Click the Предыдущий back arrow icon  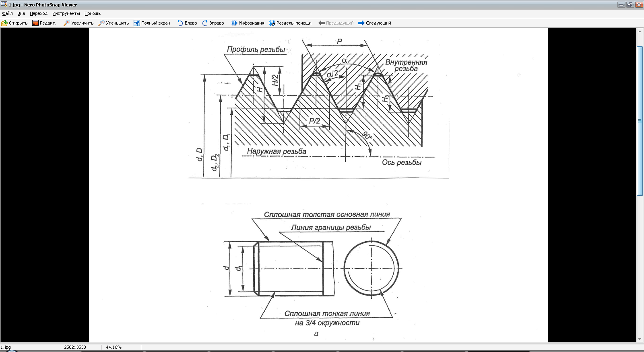click(x=322, y=23)
